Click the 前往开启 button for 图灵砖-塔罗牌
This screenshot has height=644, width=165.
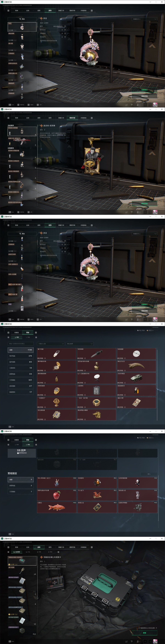click(x=145, y=204)
